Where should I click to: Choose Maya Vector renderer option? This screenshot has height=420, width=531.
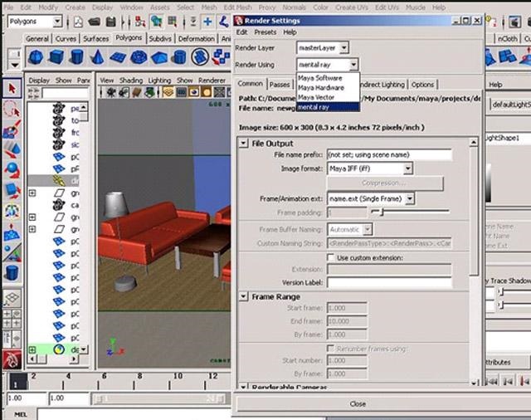click(328, 98)
